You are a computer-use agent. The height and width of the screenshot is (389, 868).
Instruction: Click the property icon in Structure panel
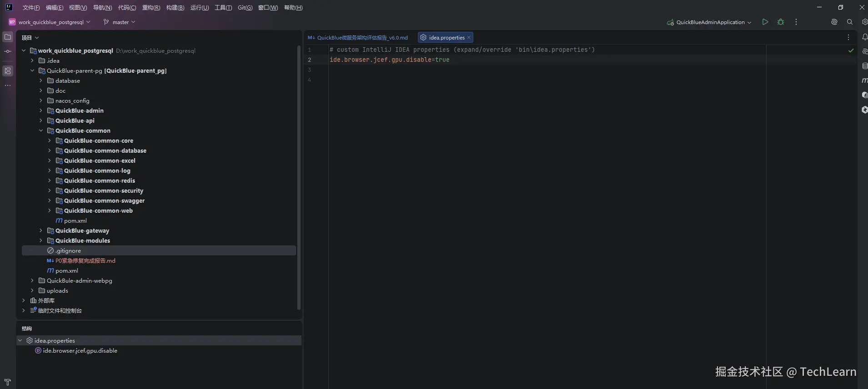tap(38, 350)
